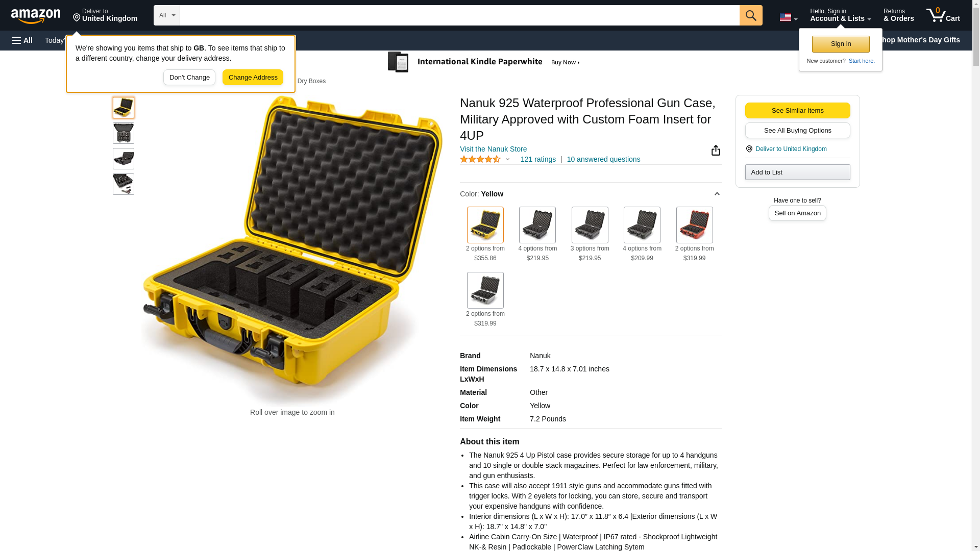The image size is (980, 551).
Task: Open Returns & Orders
Action: point(898,15)
